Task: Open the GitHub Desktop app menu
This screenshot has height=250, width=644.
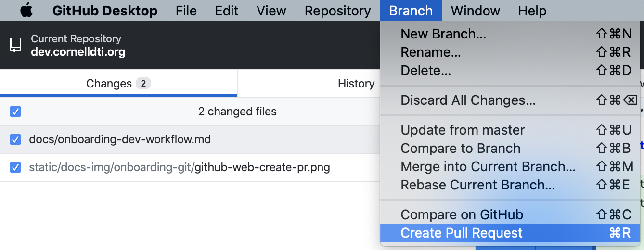Action: click(x=105, y=11)
